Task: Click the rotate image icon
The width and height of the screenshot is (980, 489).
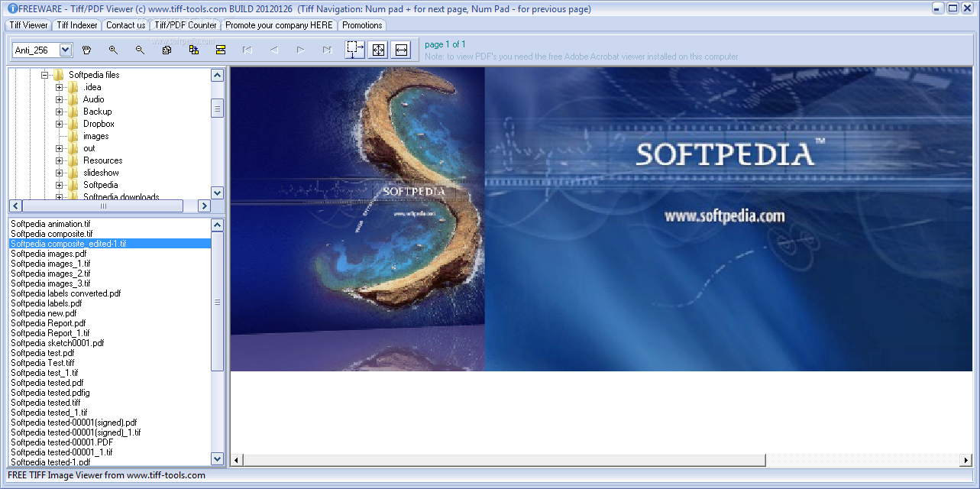Action: coord(167,50)
